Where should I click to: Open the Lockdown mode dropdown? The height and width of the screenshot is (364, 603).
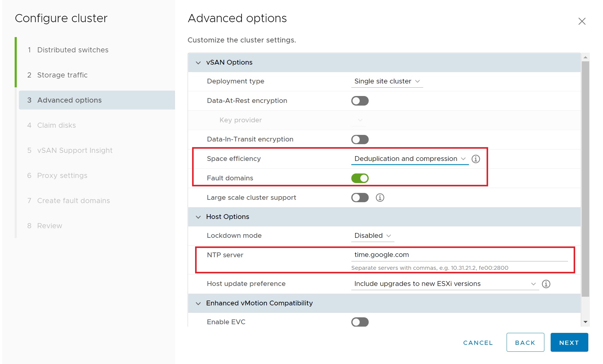pos(372,236)
